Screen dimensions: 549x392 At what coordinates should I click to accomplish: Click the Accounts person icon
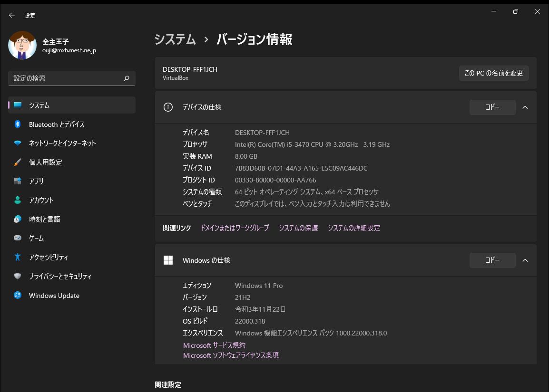coord(18,200)
